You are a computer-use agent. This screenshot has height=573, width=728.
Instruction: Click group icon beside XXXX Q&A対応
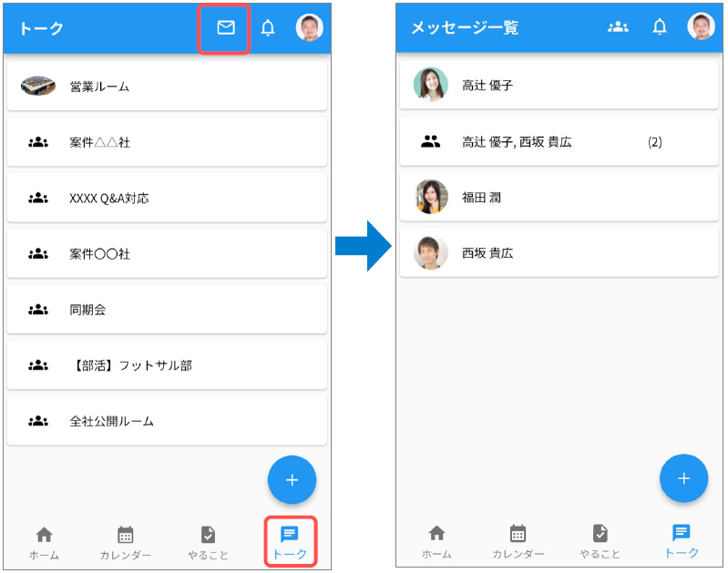38,199
